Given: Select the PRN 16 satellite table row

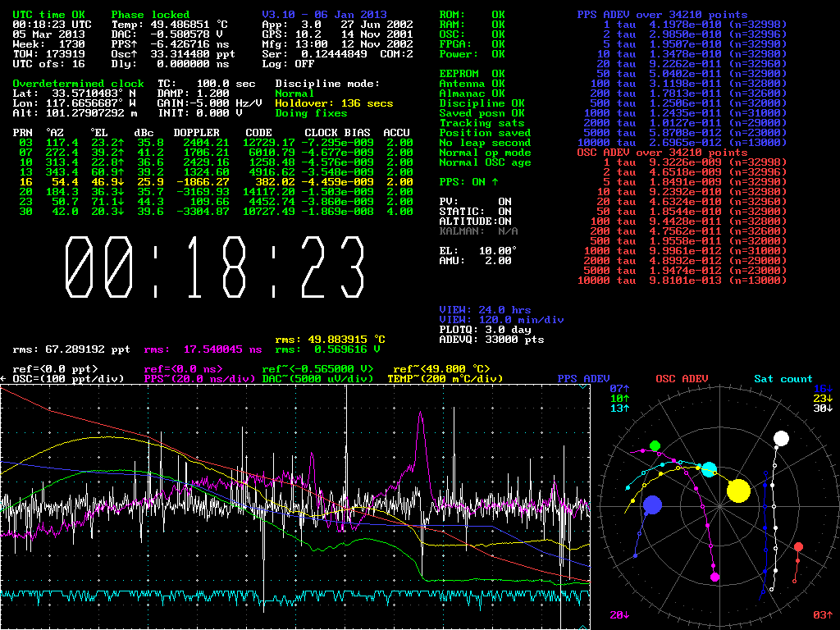Looking at the screenshot, I should 216,182.
